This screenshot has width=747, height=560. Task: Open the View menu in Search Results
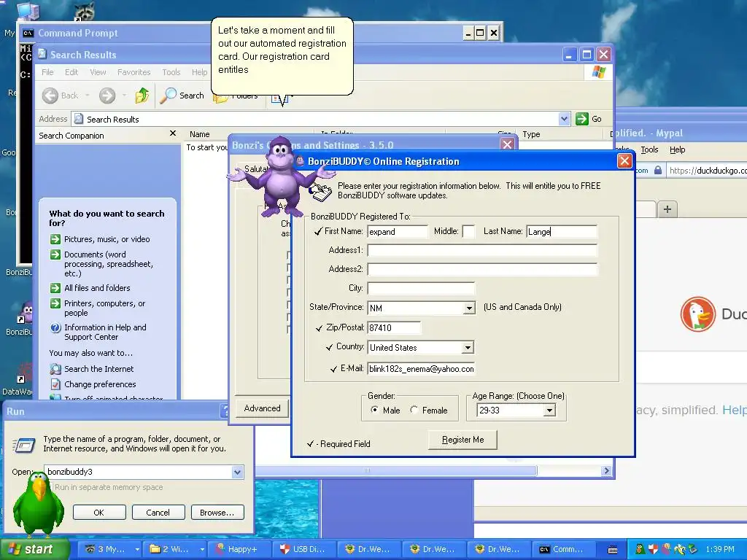tap(98, 72)
